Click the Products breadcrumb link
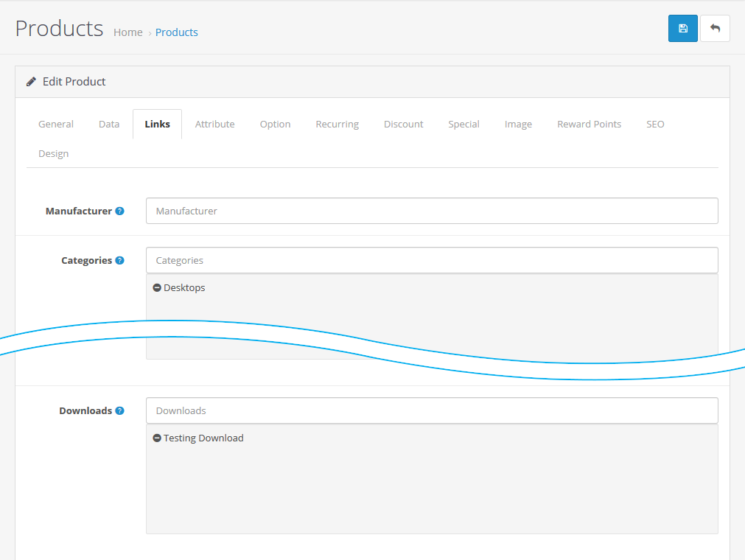Image resolution: width=745 pixels, height=560 pixels. tap(177, 32)
